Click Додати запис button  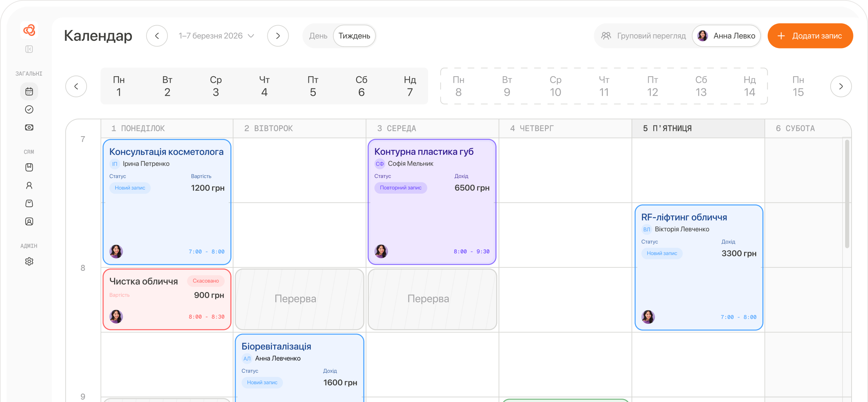(x=810, y=36)
